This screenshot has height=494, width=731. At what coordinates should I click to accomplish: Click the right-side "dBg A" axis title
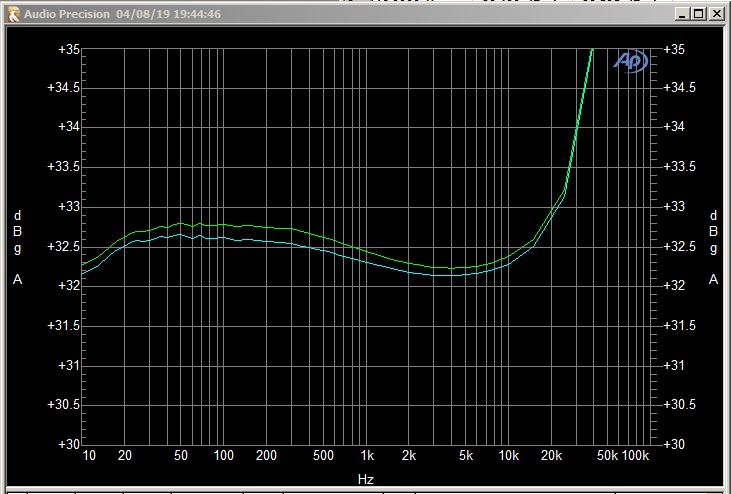[713, 247]
